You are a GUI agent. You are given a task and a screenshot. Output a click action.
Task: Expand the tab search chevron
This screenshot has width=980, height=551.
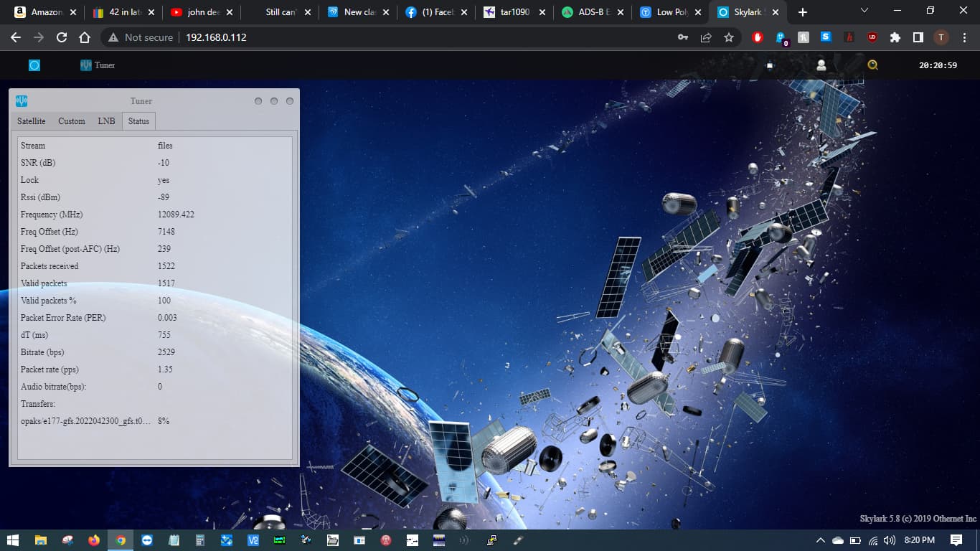click(864, 11)
